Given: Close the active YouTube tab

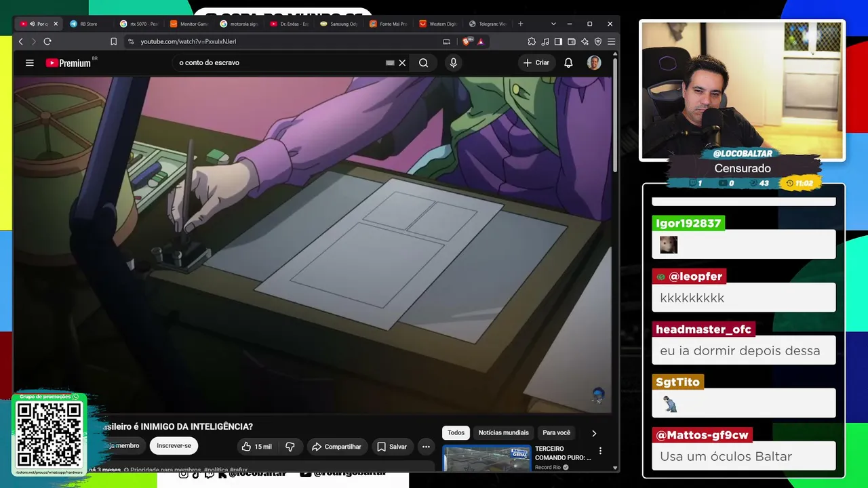Looking at the screenshot, I should coord(56,24).
